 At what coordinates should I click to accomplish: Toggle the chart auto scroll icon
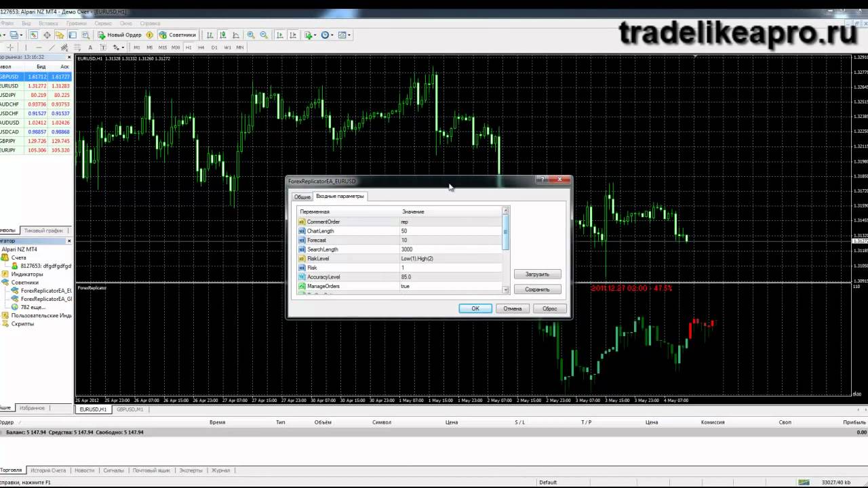280,35
